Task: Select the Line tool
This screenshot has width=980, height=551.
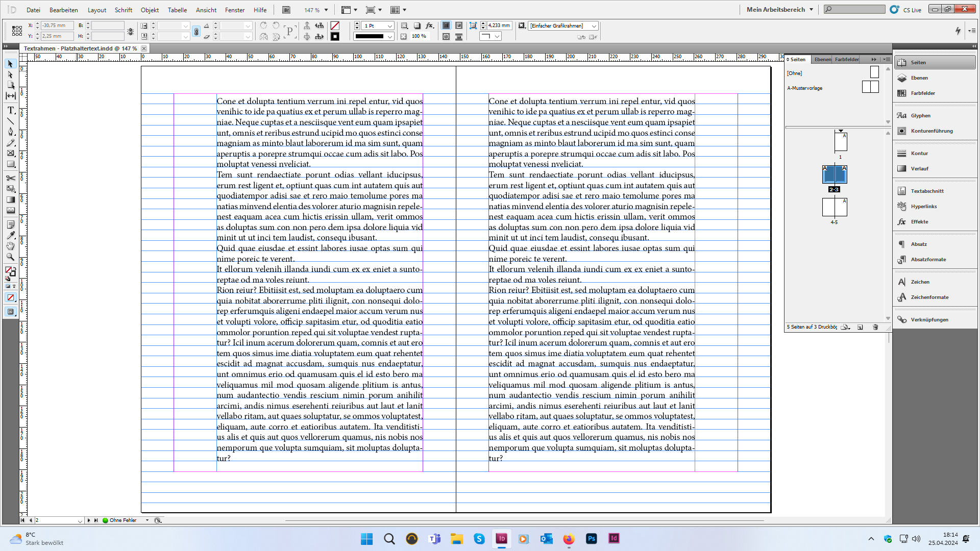Action: 10,121
